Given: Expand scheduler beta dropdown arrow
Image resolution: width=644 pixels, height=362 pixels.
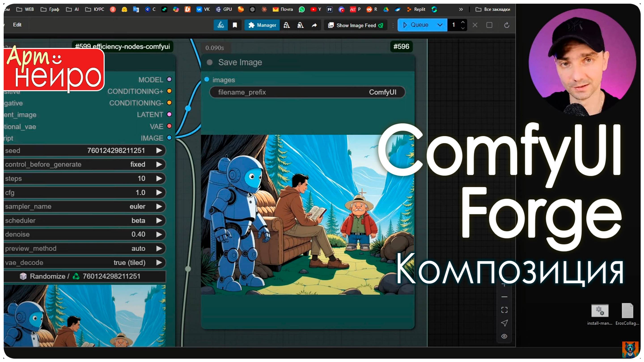Looking at the screenshot, I should (x=159, y=220).
